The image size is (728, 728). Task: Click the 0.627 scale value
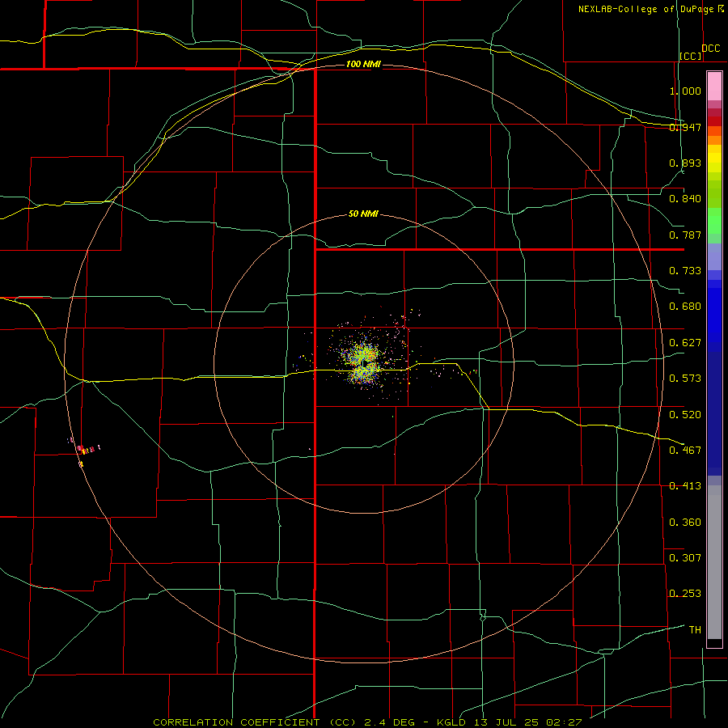(685, 343)
